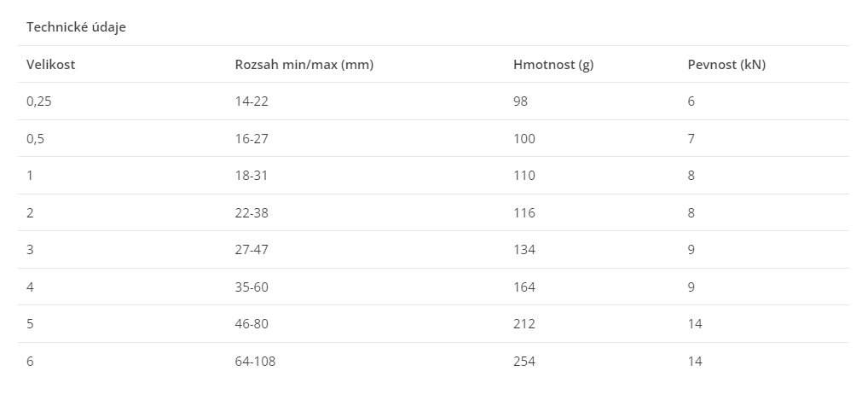Select the 46-80 range value
This screenshot has height=394, width=868.
pos(252,324)
